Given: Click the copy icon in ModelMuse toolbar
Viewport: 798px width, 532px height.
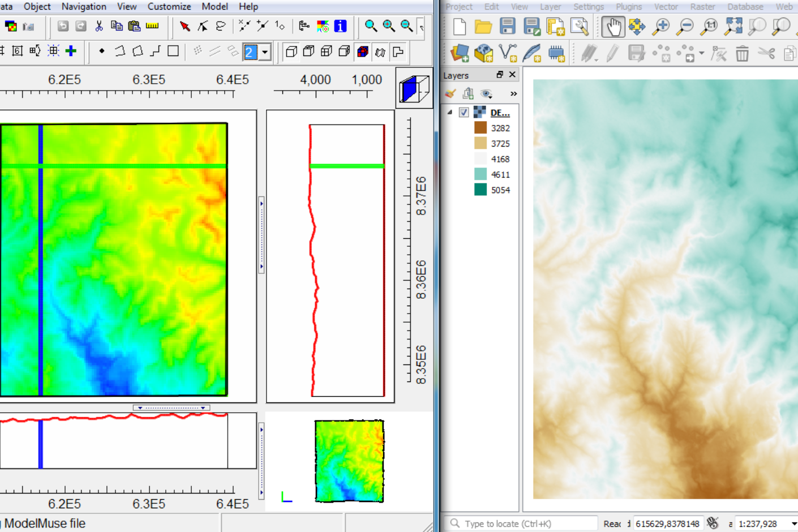Looking at the screenshot, I should [117, 26].
